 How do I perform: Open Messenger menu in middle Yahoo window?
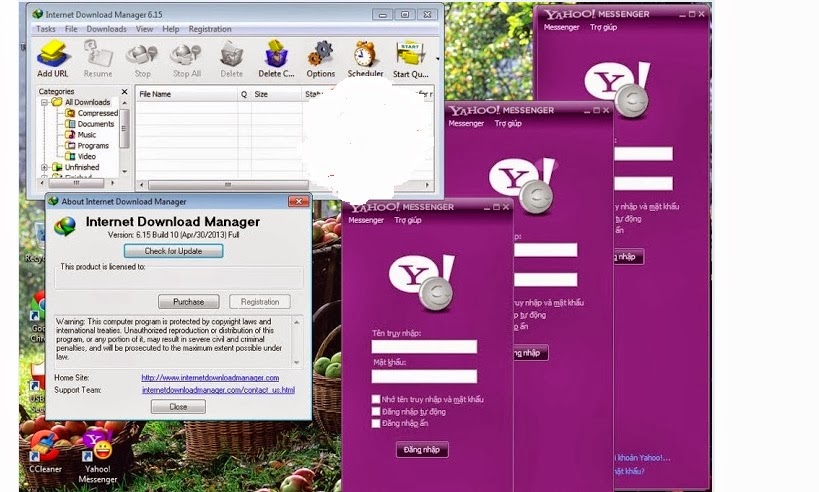[x=466, y=124]
